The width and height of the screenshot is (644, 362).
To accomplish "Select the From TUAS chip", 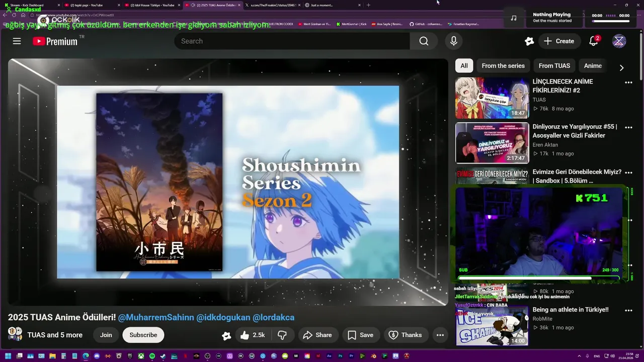I will (554, 66).
